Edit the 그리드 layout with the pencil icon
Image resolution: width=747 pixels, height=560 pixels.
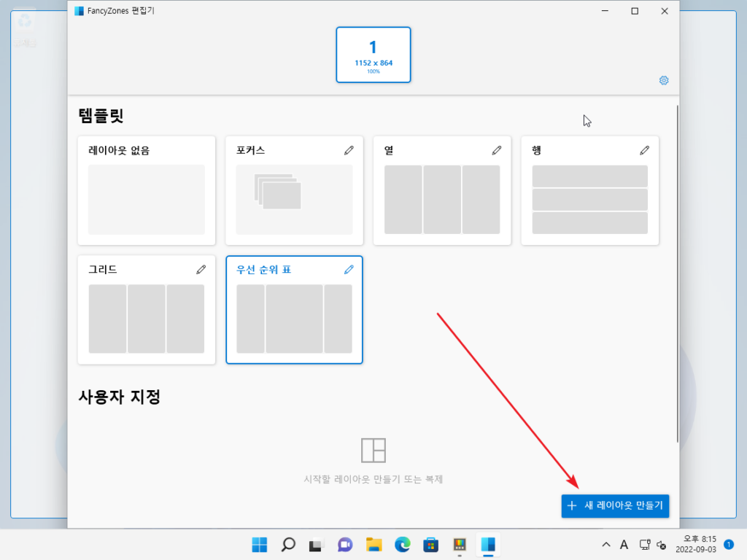(x=201, y=269)
